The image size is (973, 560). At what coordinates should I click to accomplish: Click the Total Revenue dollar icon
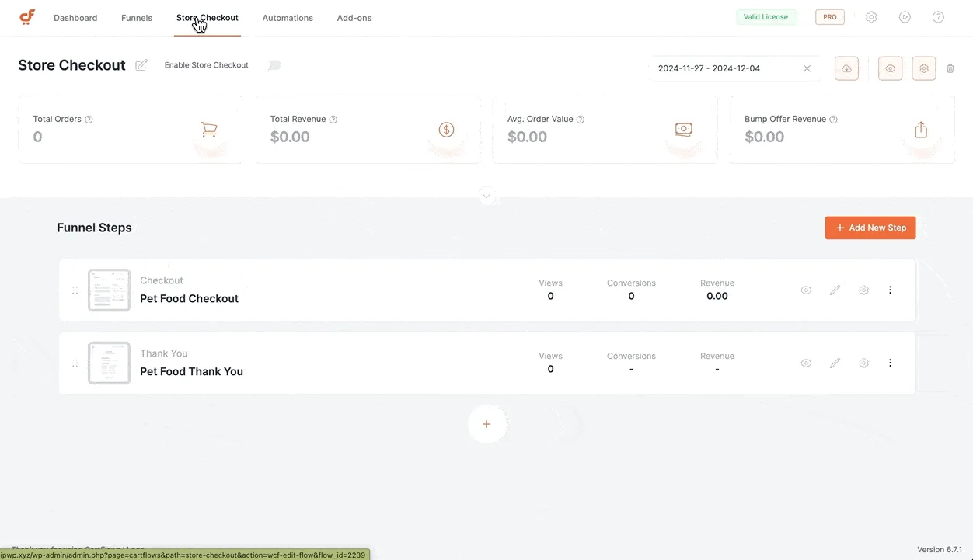(x=446, y=130)
